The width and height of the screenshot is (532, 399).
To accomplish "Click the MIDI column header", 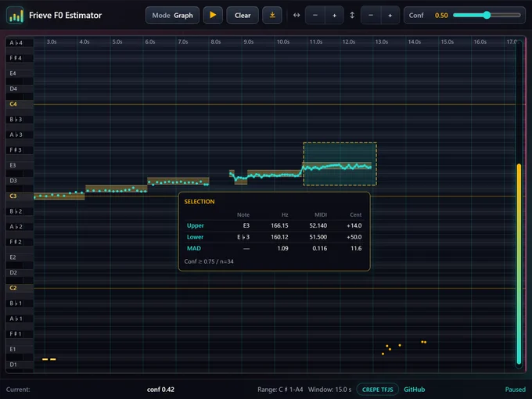I will point(321,215).
